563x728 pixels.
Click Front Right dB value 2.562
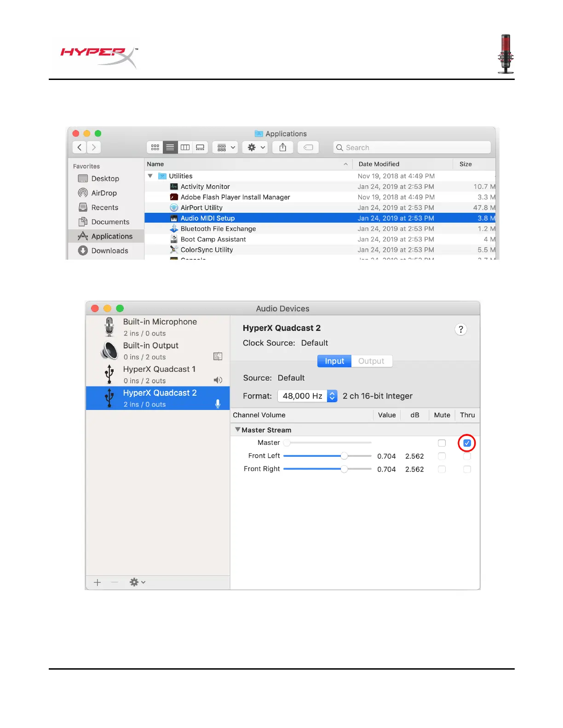pyautogui.click(x=414, y=469)
